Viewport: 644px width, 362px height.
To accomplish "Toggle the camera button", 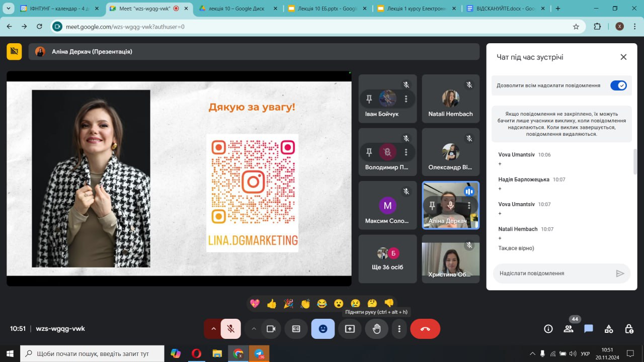I will 271,329.
